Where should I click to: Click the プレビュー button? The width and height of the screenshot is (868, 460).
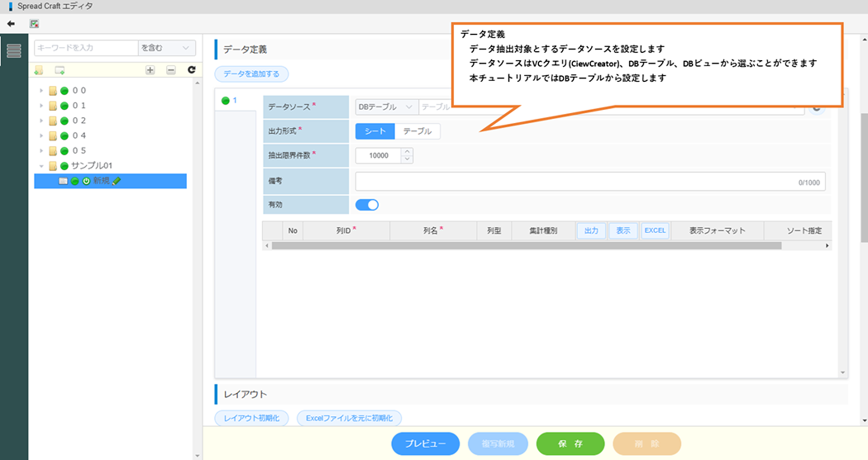point(425,443)
